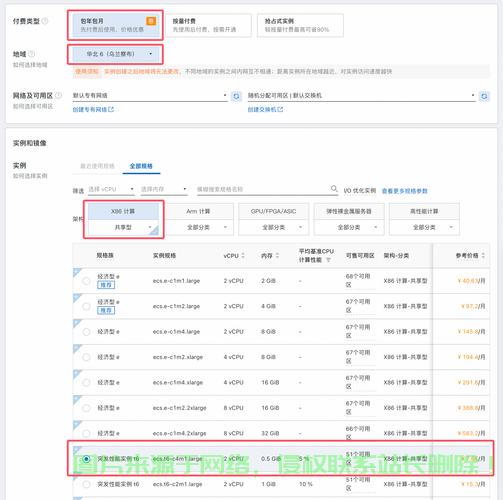The width and height of the screenshot is (503, 500).
Task: Open 默认专有网络 dropdown
Action: coord(150,96)
